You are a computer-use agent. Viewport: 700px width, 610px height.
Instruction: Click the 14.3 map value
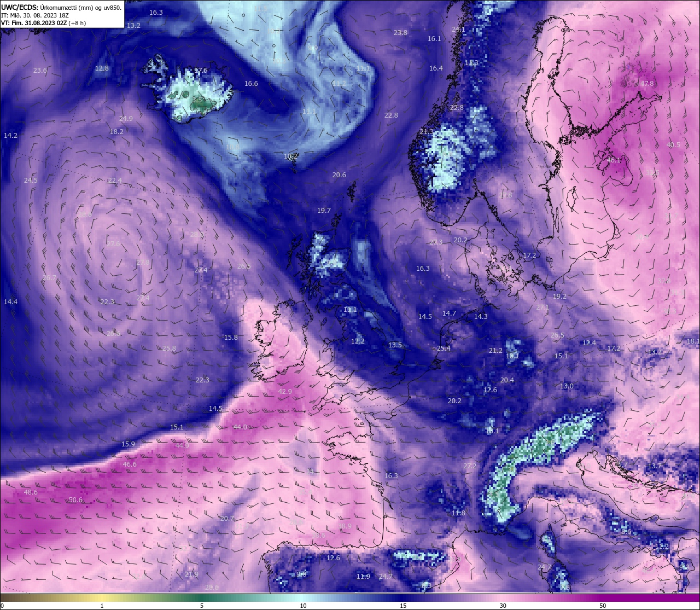tap(481, 317)
